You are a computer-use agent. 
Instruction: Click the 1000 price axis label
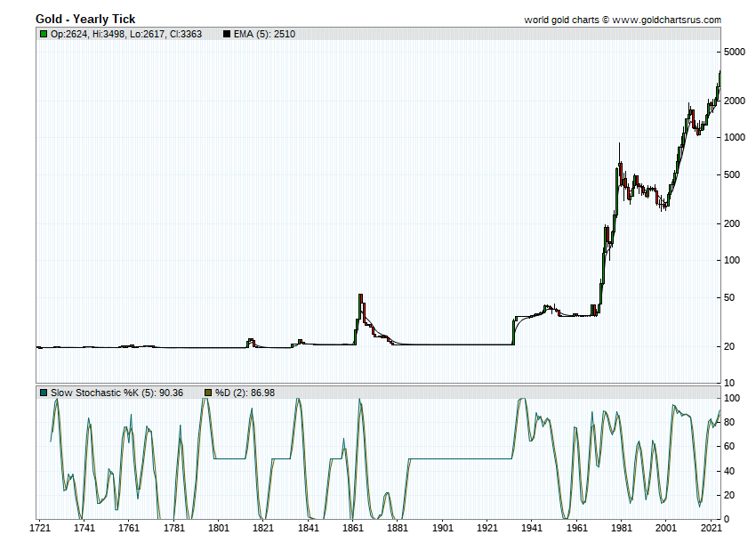tap(735, 137)
